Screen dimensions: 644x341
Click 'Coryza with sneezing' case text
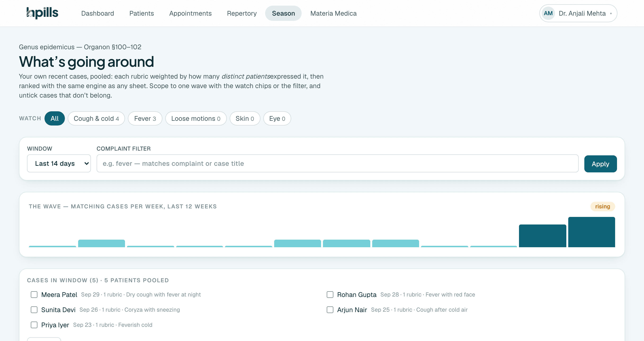(x=152, y=310)
